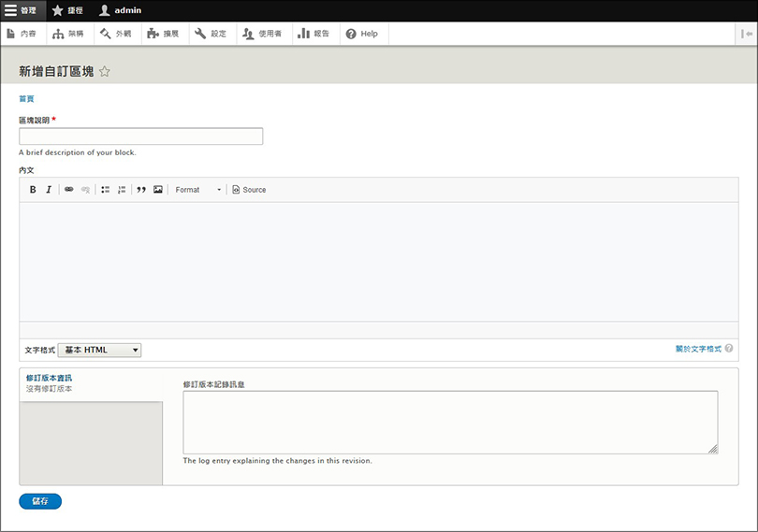Toggle Source editing mode
The width and height of the screenshot is (758, 532).
(x=249, y=190)
